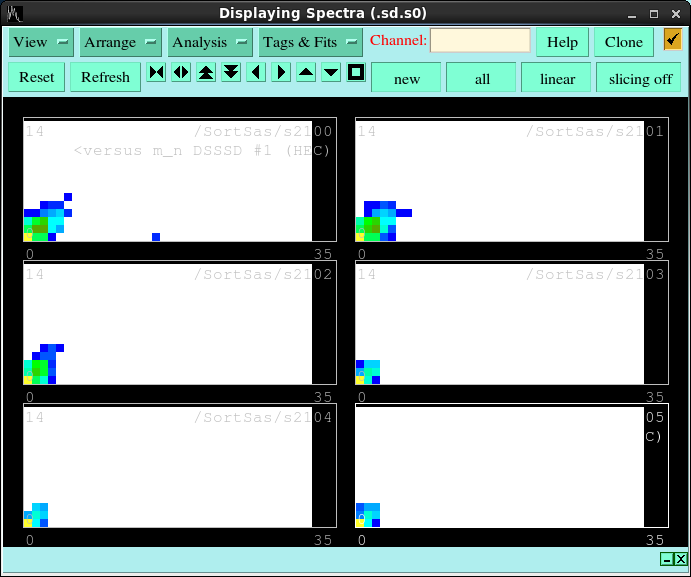
Task: Click the horizontal expand arrows icon
Action: pos(181,72)
